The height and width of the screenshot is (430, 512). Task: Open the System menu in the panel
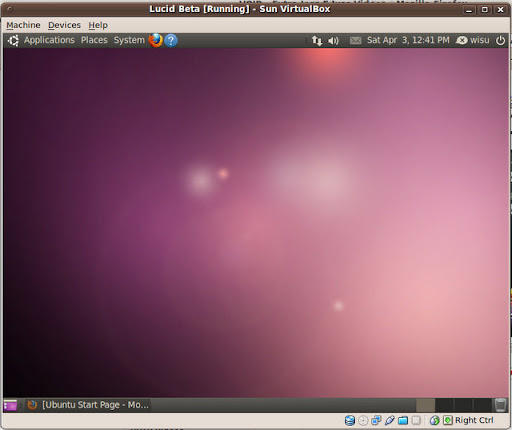[x=129, y=40]
